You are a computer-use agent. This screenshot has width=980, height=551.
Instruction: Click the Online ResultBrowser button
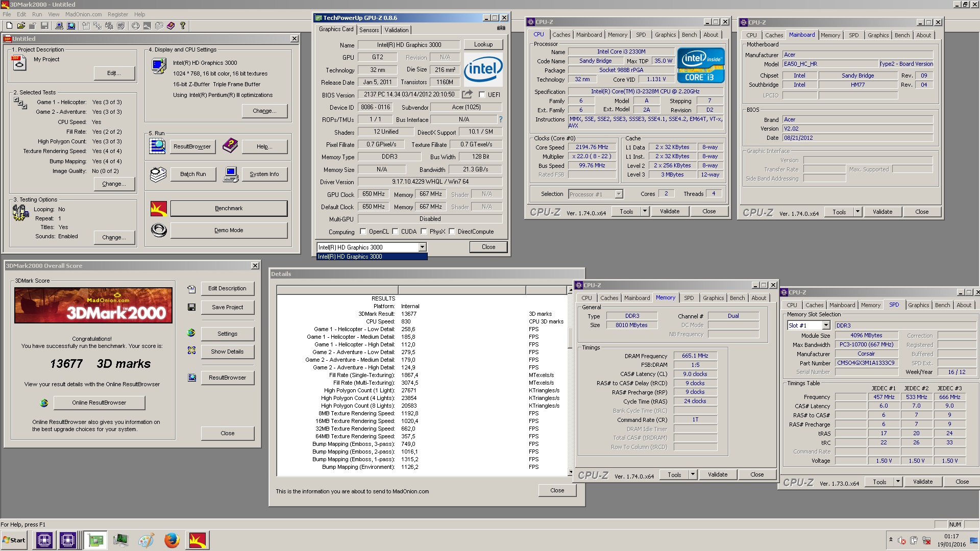tap(99, 403)
